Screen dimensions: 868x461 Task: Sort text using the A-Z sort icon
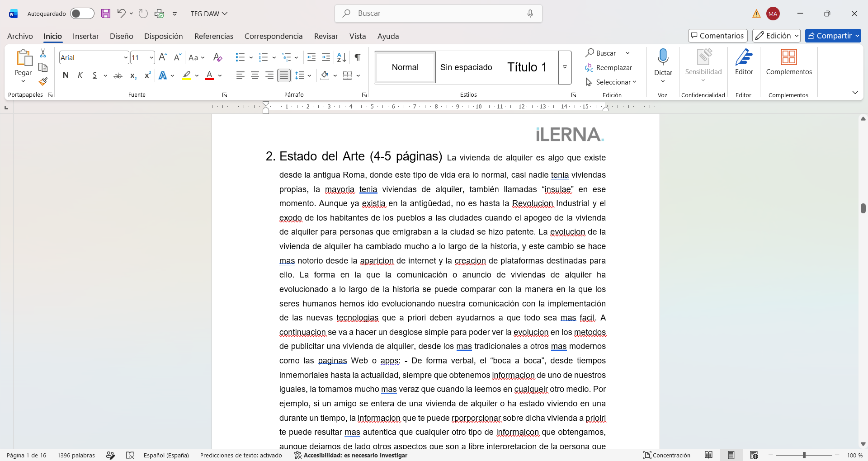pyautogui.click(x=342, y=57)
